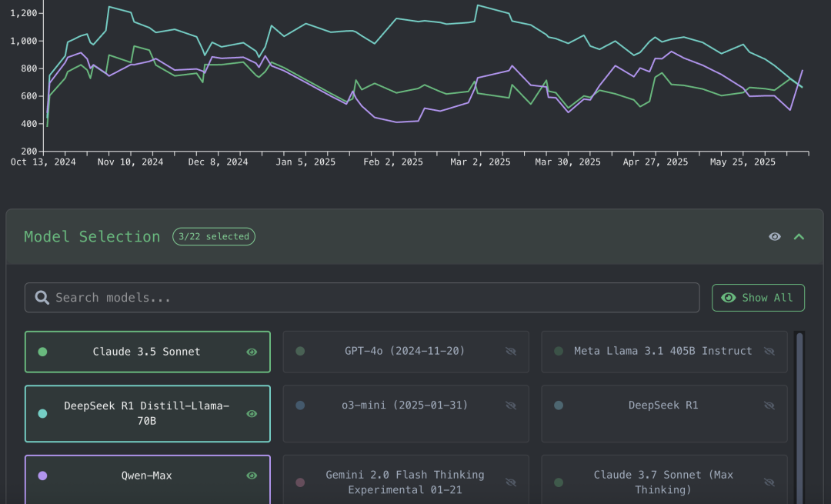Click the 3/22 selected badge

[x=214, y=236]
